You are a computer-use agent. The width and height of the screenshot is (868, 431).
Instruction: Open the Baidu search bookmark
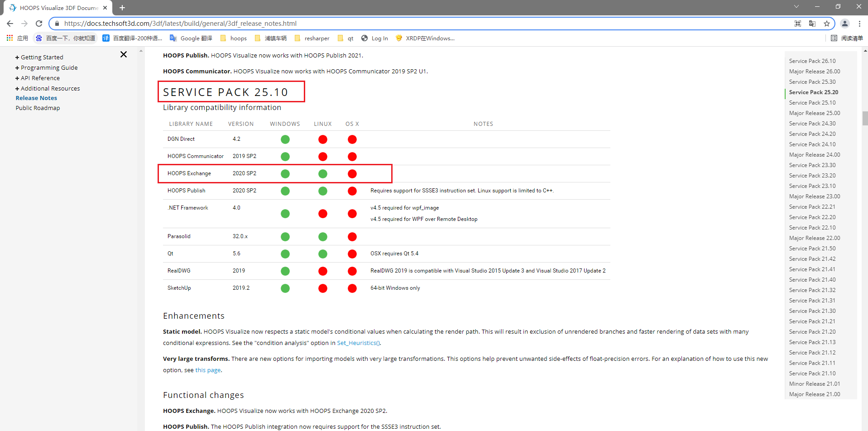[x=66, y=38]
